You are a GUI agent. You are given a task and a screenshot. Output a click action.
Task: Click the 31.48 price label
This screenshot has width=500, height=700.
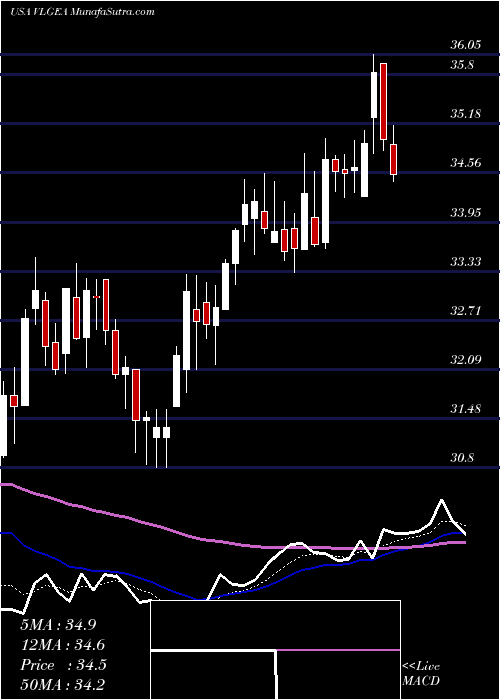pyautogui.click(x=465, y=408)
